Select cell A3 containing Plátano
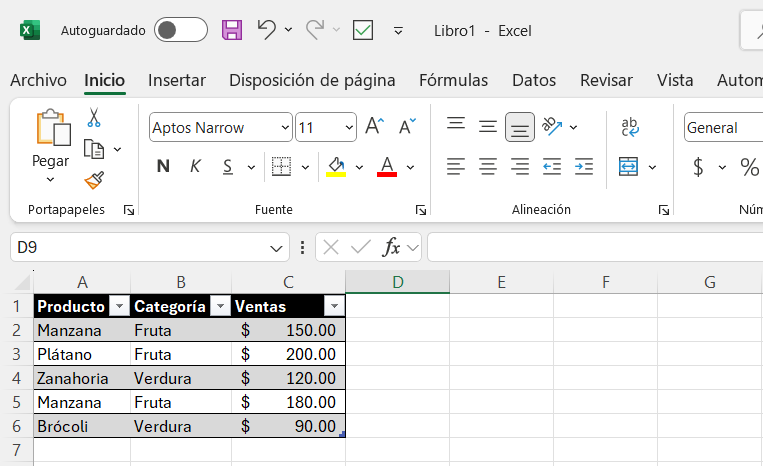Screen dimensions: 763x466 point(82,354)
